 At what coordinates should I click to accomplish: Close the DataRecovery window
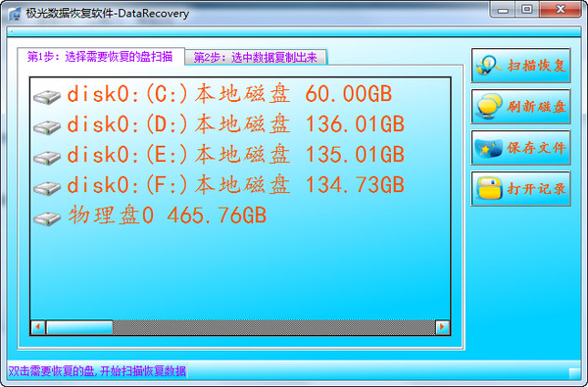[x=561, y=10]
